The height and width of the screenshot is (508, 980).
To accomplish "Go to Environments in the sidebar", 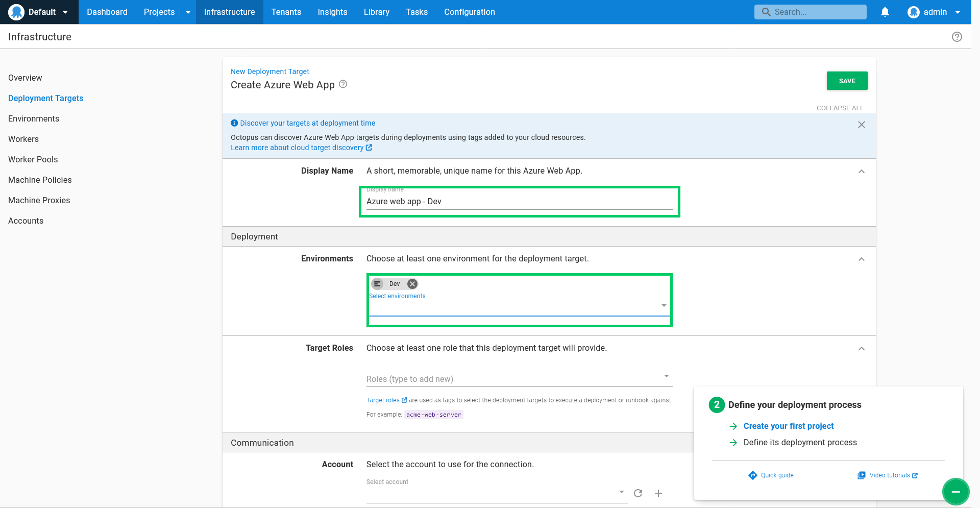I will (x=34, y=118).
